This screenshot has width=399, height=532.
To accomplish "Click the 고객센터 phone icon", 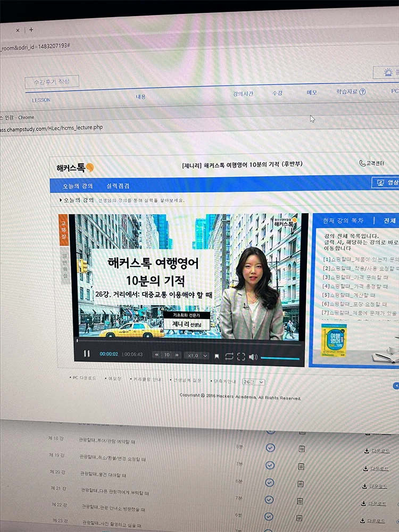I will (362, 163).
